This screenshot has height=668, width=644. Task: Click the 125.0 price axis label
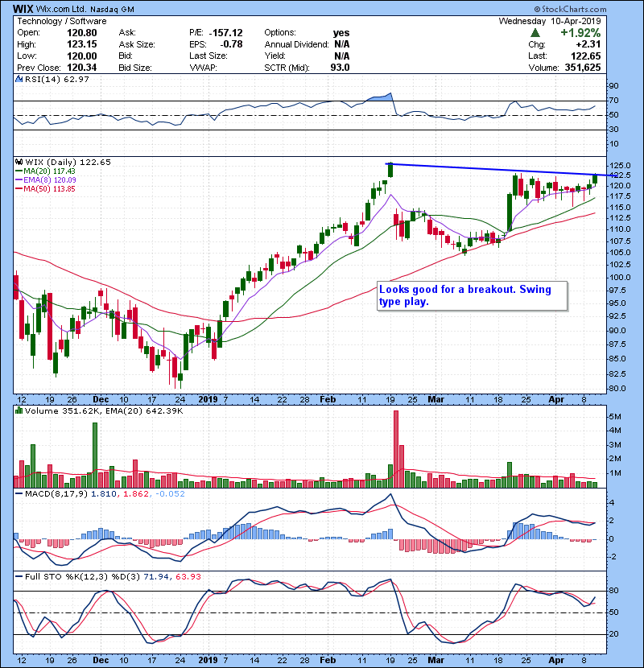620,165
